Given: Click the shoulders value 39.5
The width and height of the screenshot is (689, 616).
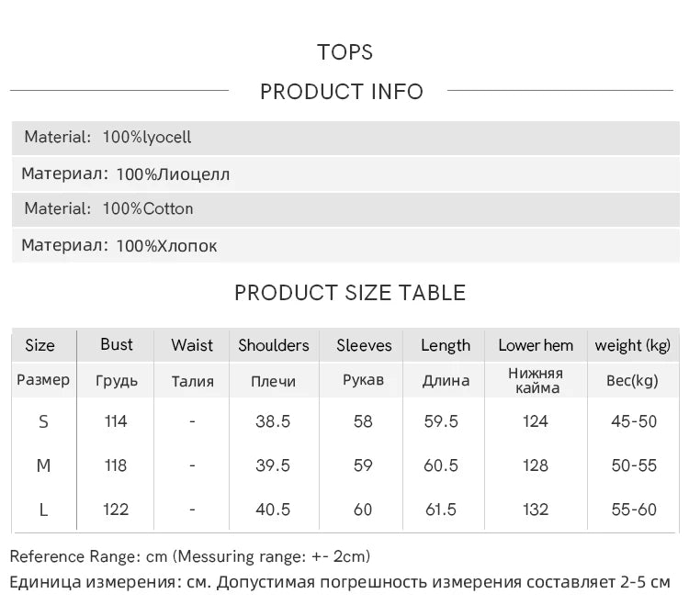Looking at the screenshot, I should 273,465.
